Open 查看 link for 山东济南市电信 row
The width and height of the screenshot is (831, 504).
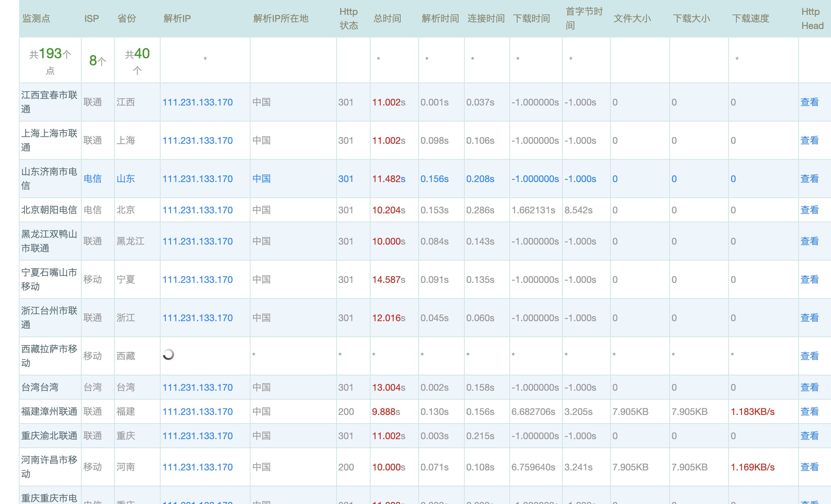810,179
